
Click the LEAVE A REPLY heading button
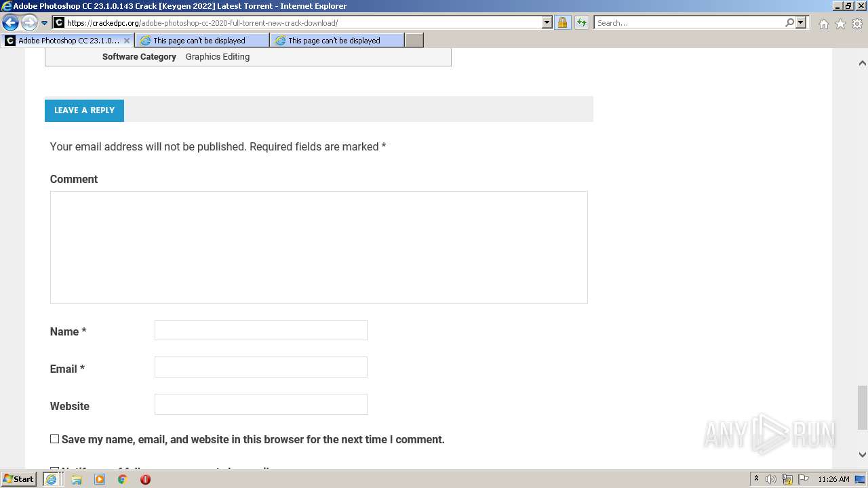tap(84, 110)
